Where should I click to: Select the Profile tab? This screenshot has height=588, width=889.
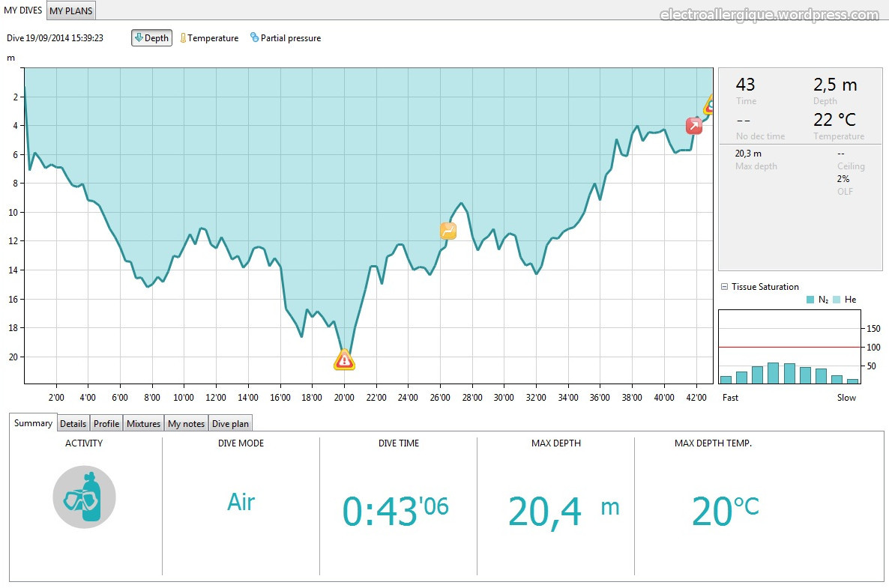106,424
